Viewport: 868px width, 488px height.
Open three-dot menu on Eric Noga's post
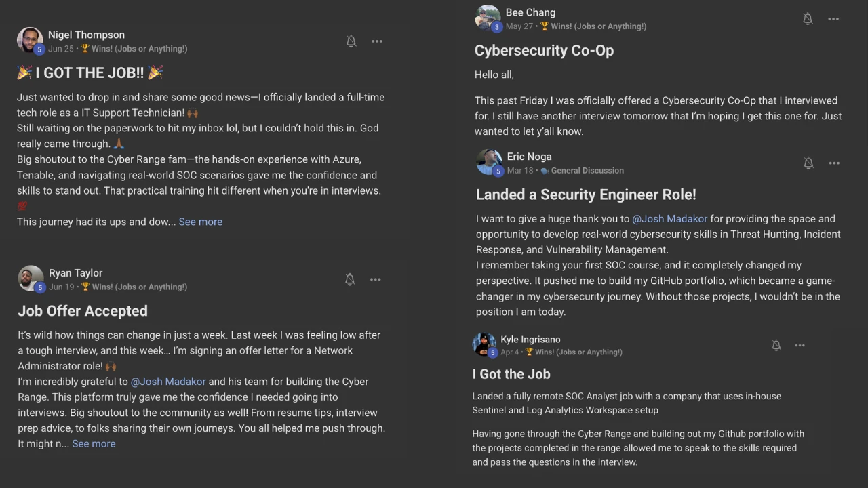point(834,163)
